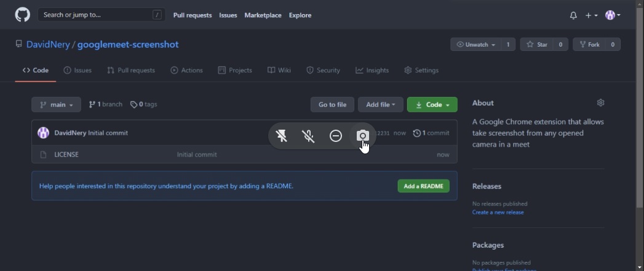Open the forks count 0
Image resolution: width=644 pixels, height=271 pixels.
613,44
